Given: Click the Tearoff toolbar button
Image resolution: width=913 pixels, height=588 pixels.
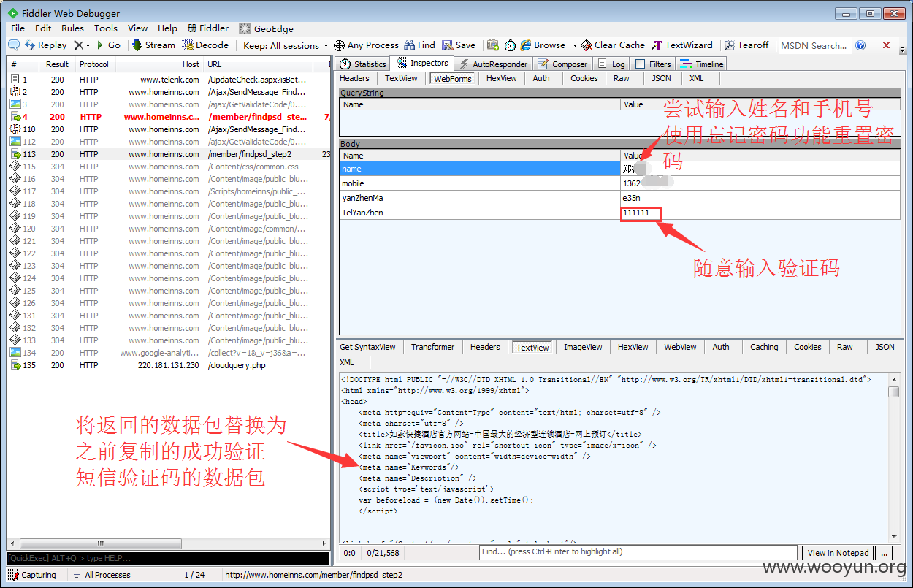Looking at the screenshot, I should click(x=745, y=45).
